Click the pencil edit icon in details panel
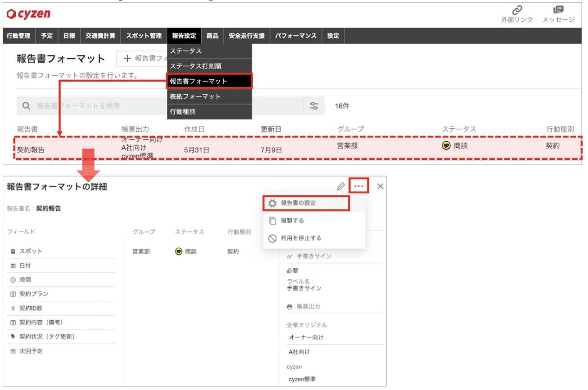The image size is (588, 390). [x=341, y=186]
